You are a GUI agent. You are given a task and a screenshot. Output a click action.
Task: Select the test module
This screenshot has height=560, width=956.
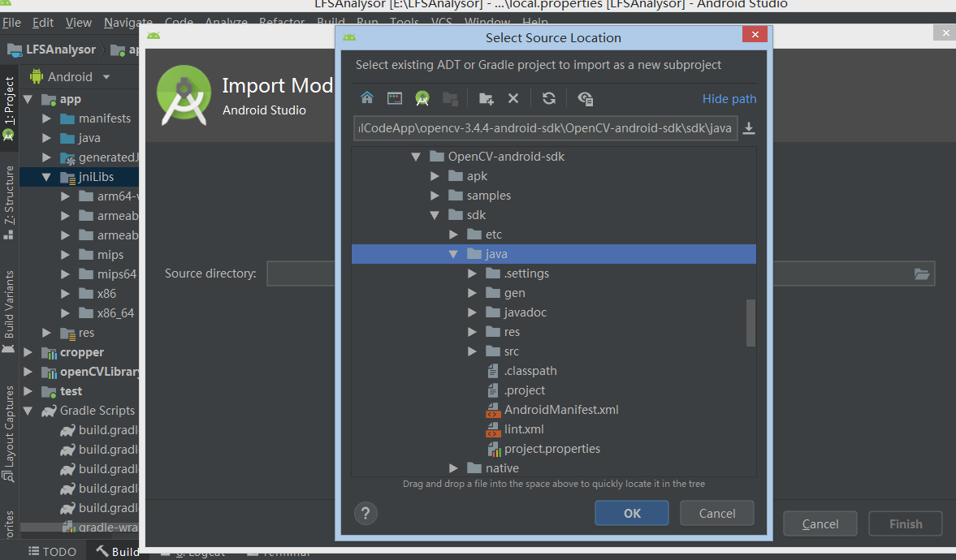click(62, 391)
